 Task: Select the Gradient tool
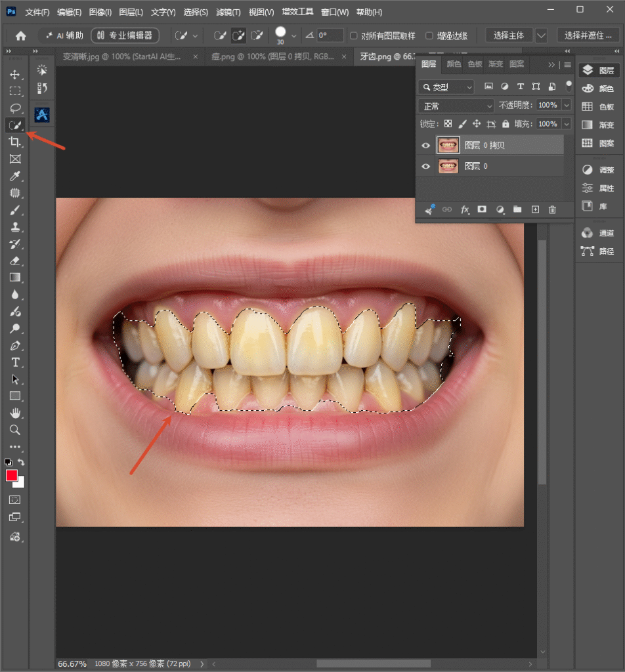click(15, 278)
